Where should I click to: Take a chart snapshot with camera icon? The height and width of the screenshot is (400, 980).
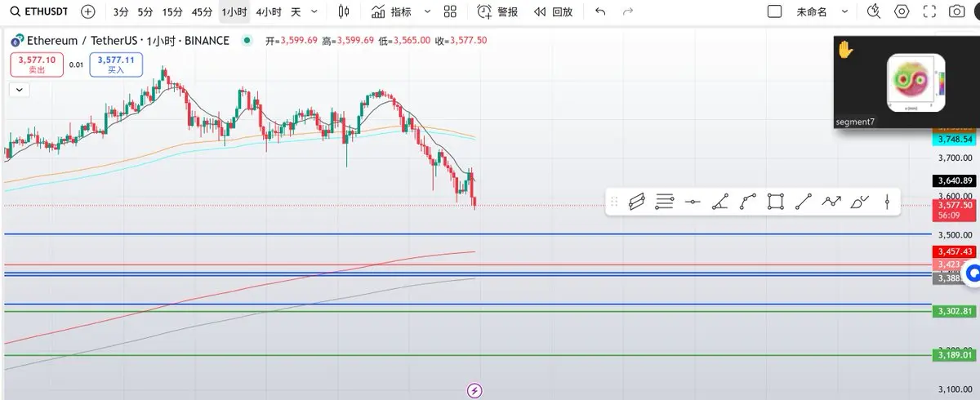click(x=956, y=12)
